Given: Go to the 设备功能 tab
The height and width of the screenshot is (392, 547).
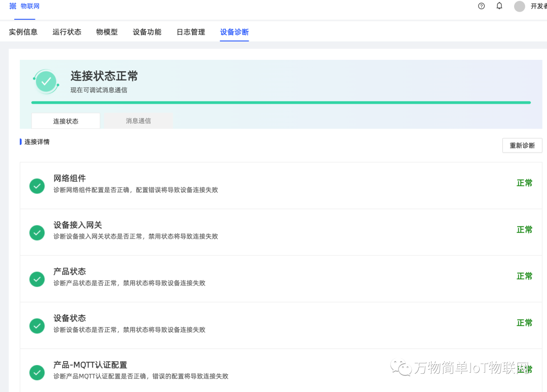Looking at the screenshot, I should click(x=147, y=32).
